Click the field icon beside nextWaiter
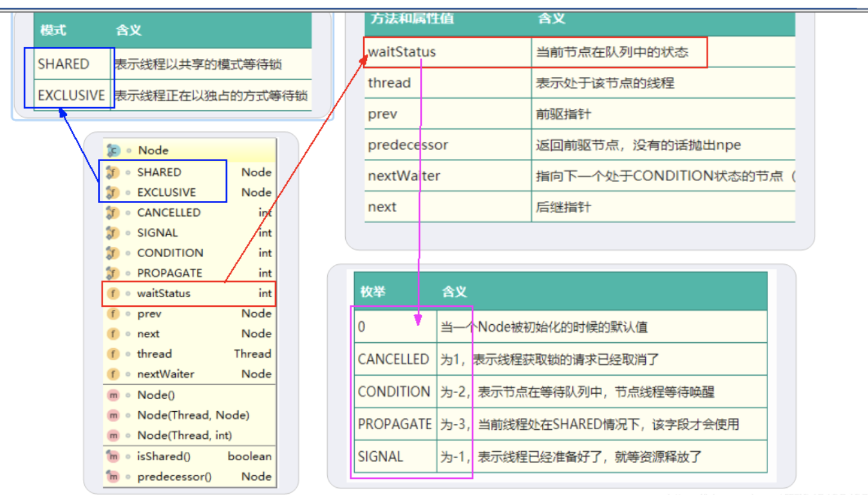The height and width of the screenshot is (495, 868). coord(113,374)
